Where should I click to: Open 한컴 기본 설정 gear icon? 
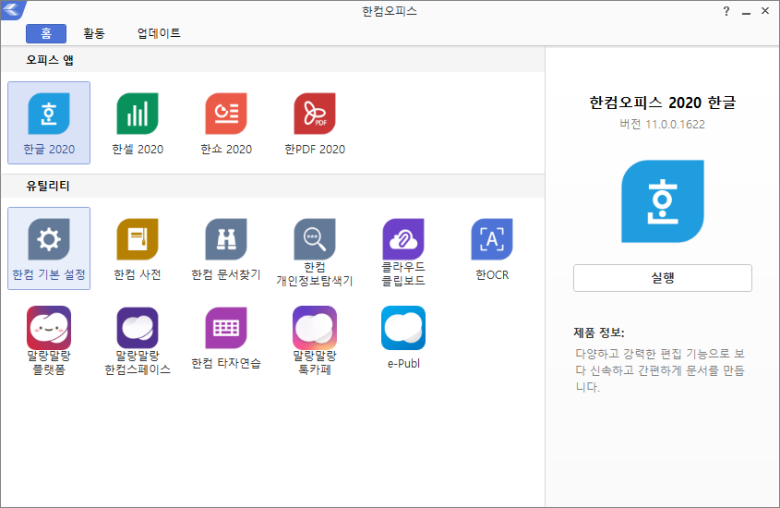[x=49, y=239]
